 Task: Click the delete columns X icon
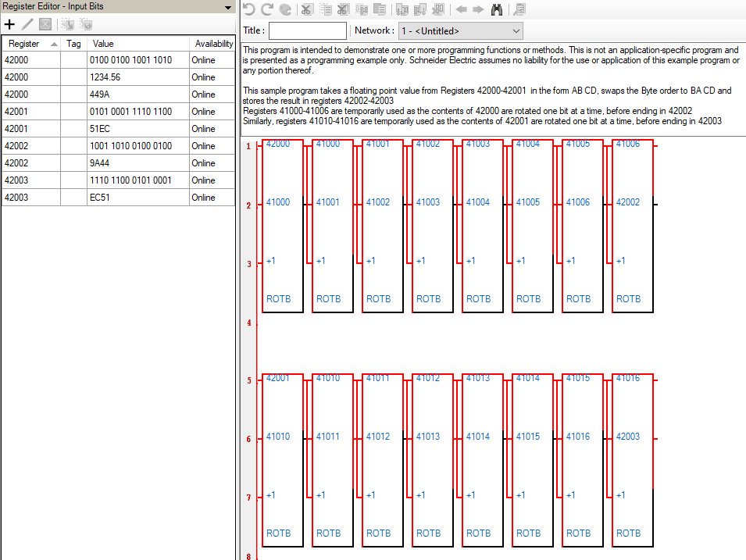438,9
